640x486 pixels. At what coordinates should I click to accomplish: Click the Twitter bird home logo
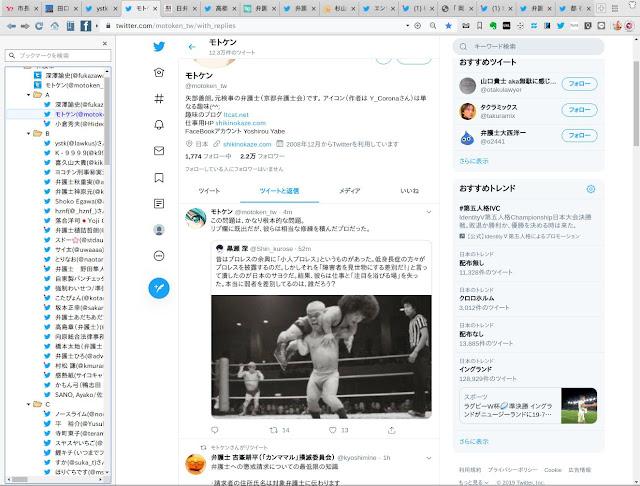tap(159, 47)
